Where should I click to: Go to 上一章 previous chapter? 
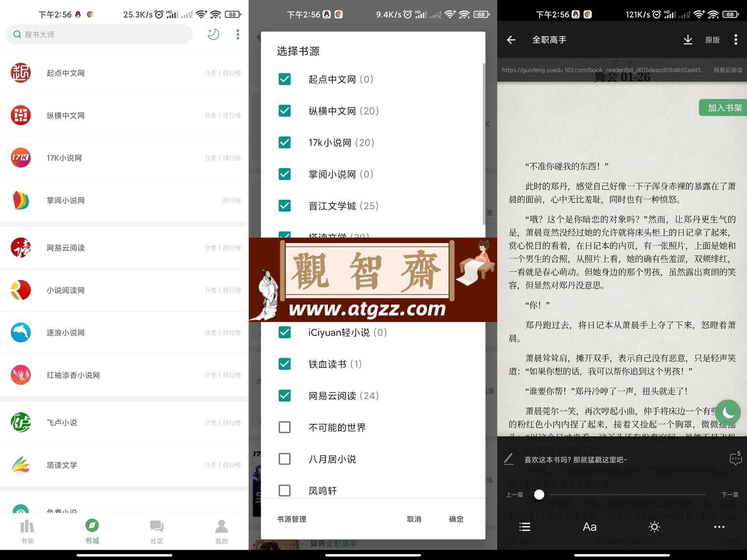[x=514, y=495]
